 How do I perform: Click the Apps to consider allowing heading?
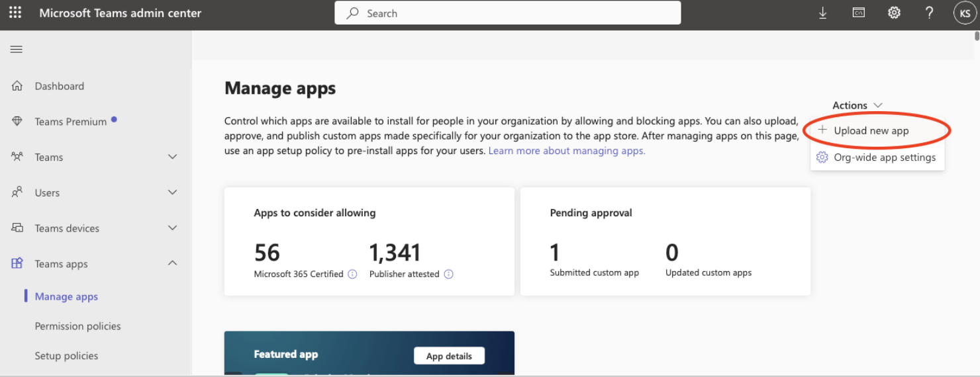click(315, 213)
